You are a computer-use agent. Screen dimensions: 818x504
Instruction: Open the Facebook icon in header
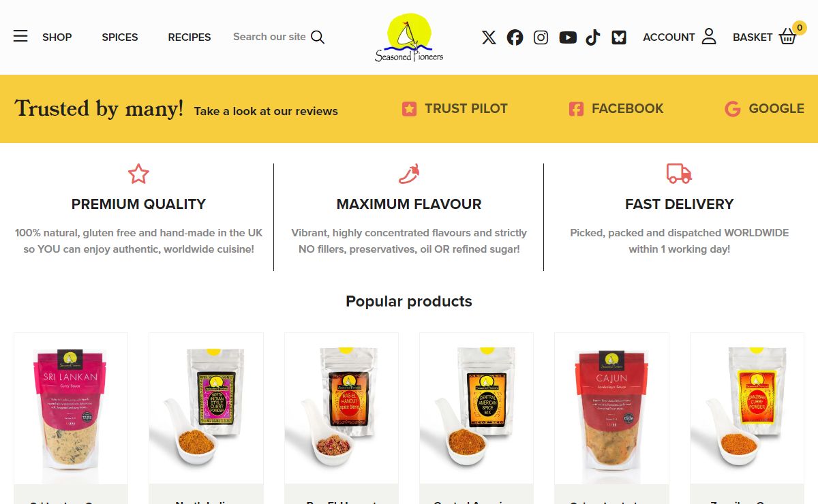pos(515,37)
